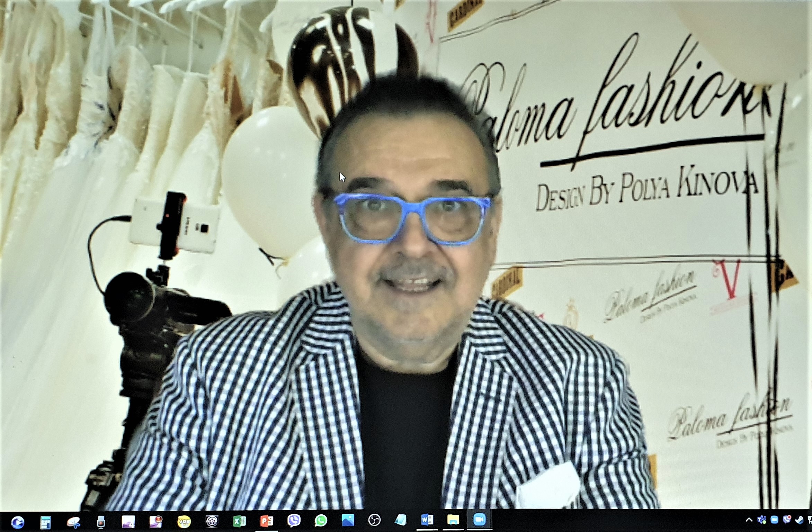The image size is (812, 532).
Task: Launch the Calculator app in taskbar
Action: [45, 521]
